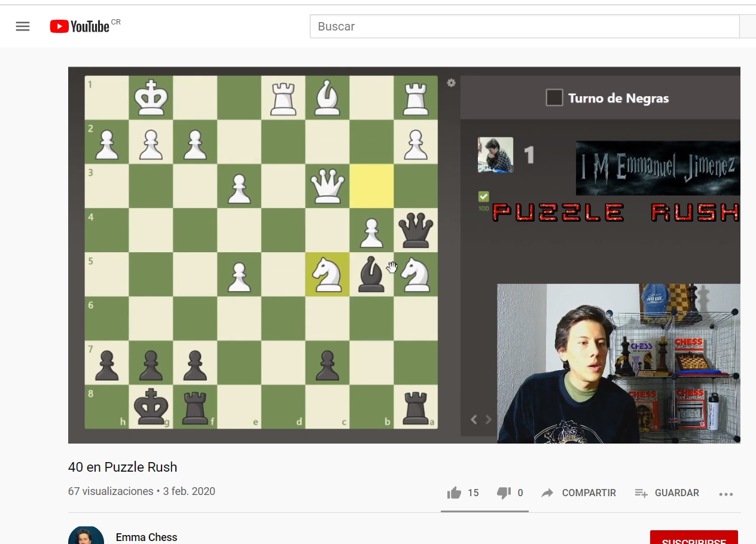756x544 pixels.
Task: Open the YouTube hamburger guide menu
Action: (x=23, y=26)
